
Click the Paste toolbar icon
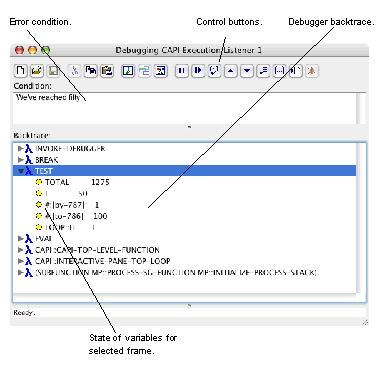pos(107,71)
